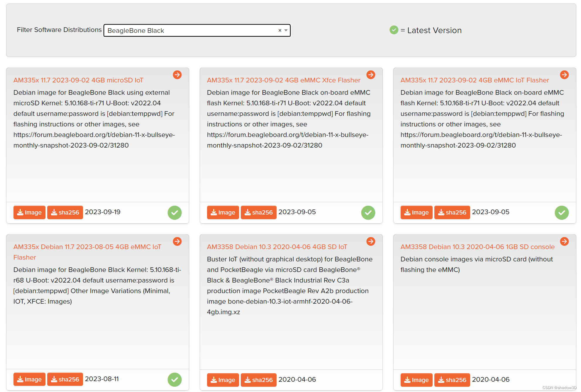Download sha256 for Debian 10.3 4GB SD IoT
581x392 pixels.
click(259, 380)
